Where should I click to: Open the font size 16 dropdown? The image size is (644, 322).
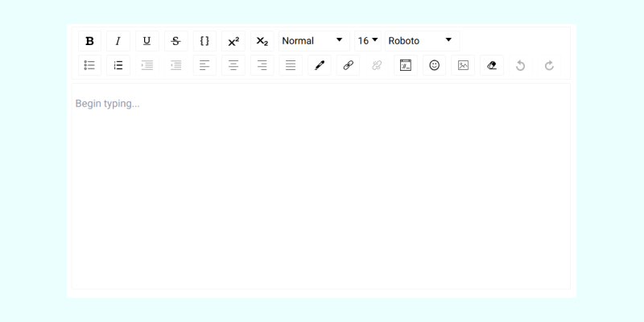[368, 41]
